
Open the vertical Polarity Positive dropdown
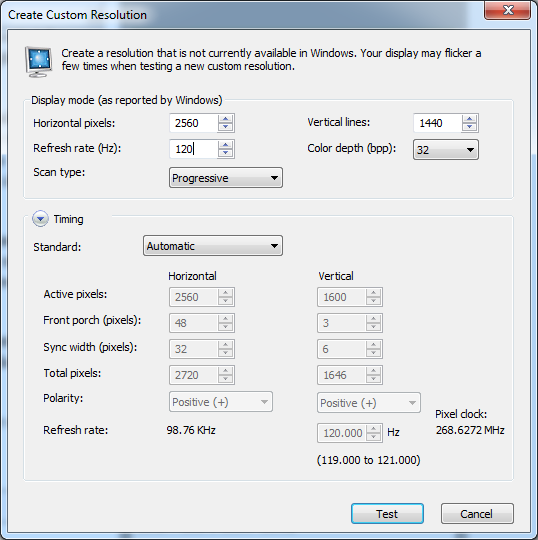point(369,403)
